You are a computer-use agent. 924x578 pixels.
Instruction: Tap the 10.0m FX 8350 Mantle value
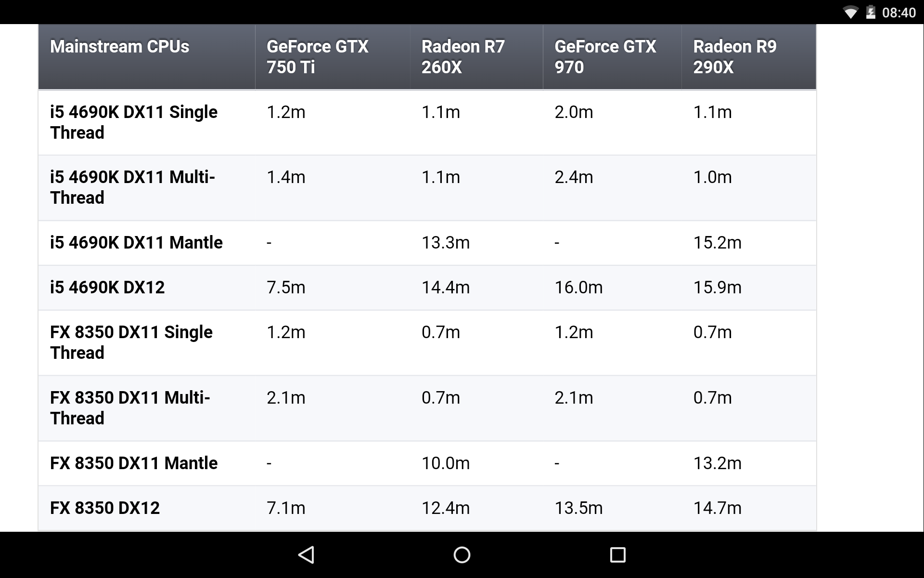(446, 463)
